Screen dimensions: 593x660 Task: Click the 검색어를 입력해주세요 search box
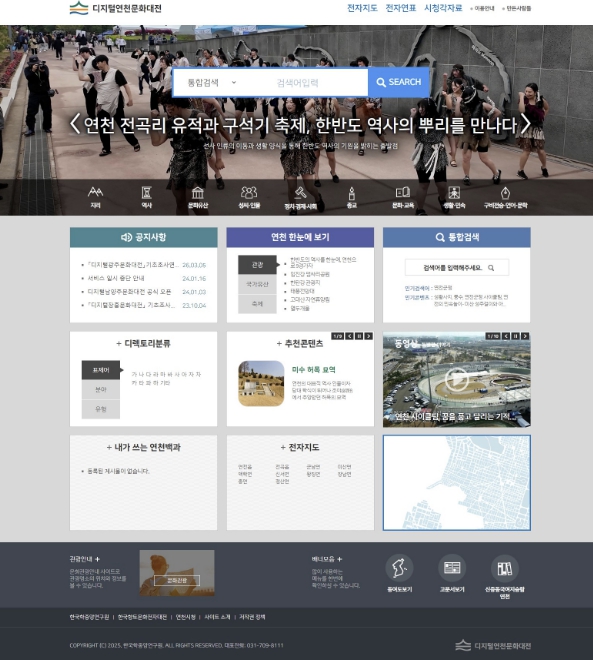point(457,268)
